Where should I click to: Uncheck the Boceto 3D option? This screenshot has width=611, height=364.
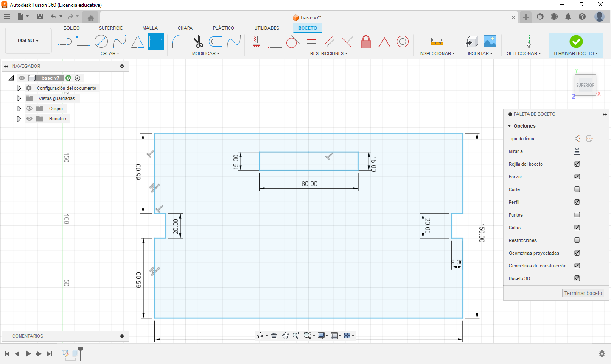tap(577, 278)
